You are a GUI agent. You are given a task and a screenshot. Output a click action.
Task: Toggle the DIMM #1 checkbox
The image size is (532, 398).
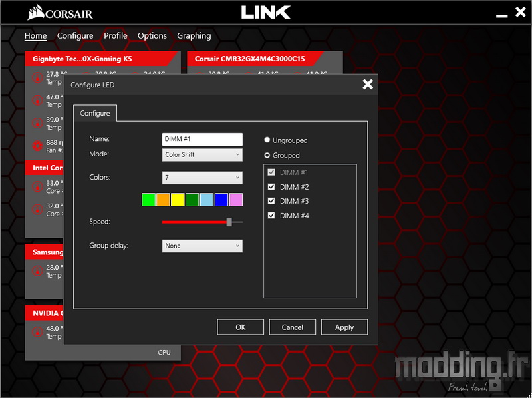click(271, 172)
